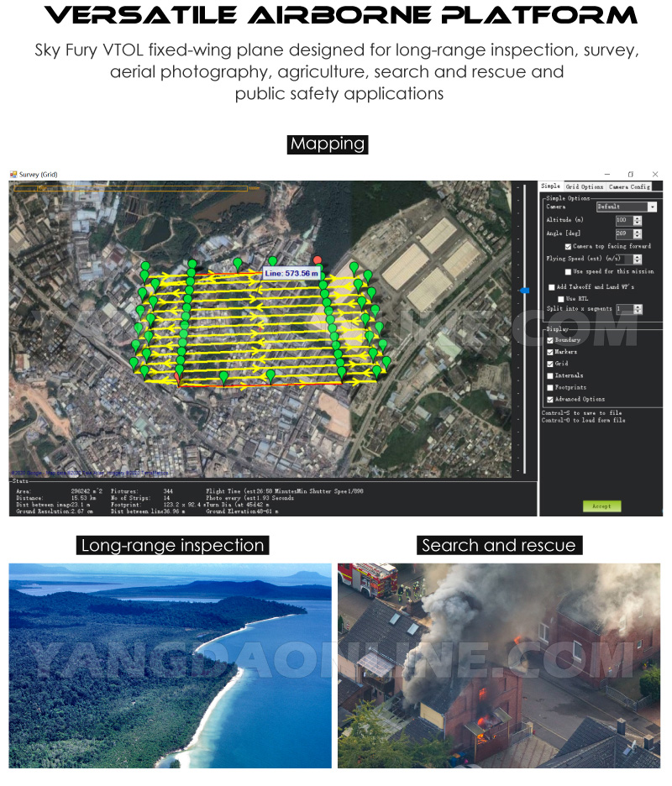Click the Line: 573.56 m distance label
672x786 pixels.
point(291,273)
